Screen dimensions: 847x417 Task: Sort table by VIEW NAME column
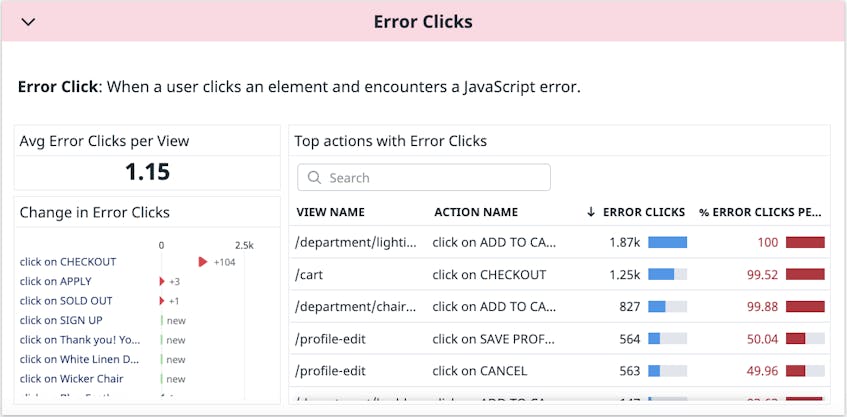click(x=331, y=212)
